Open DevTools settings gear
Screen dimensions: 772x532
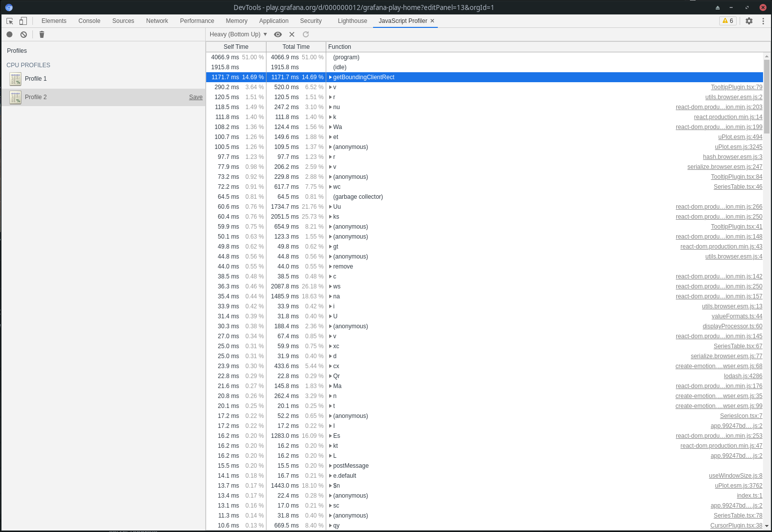pos(749,20)
